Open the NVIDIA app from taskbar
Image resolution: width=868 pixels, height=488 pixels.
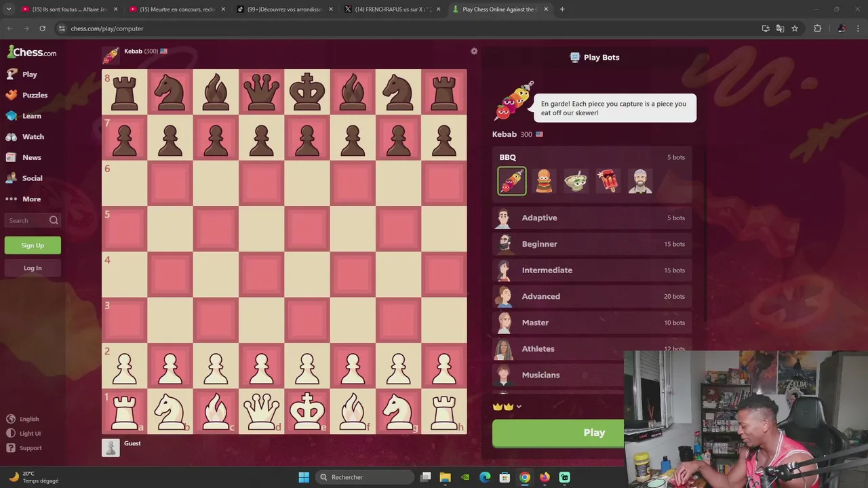tap(465, 477)
